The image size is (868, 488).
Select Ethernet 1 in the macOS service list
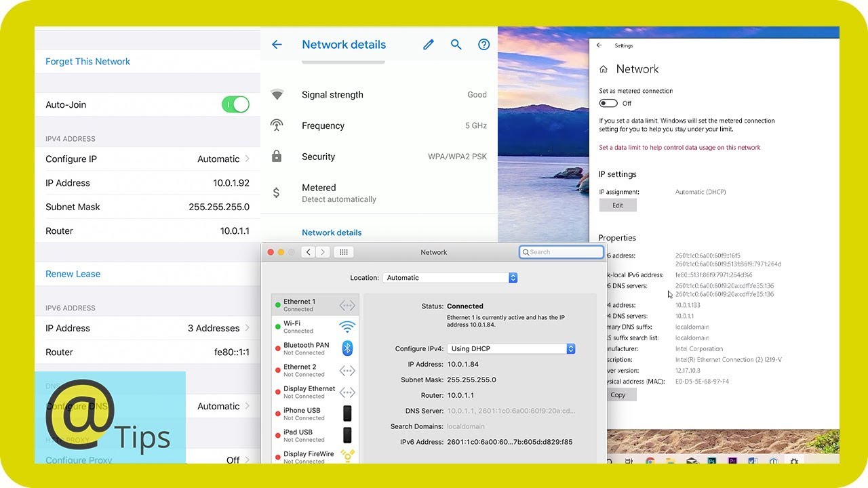(315, 305)
